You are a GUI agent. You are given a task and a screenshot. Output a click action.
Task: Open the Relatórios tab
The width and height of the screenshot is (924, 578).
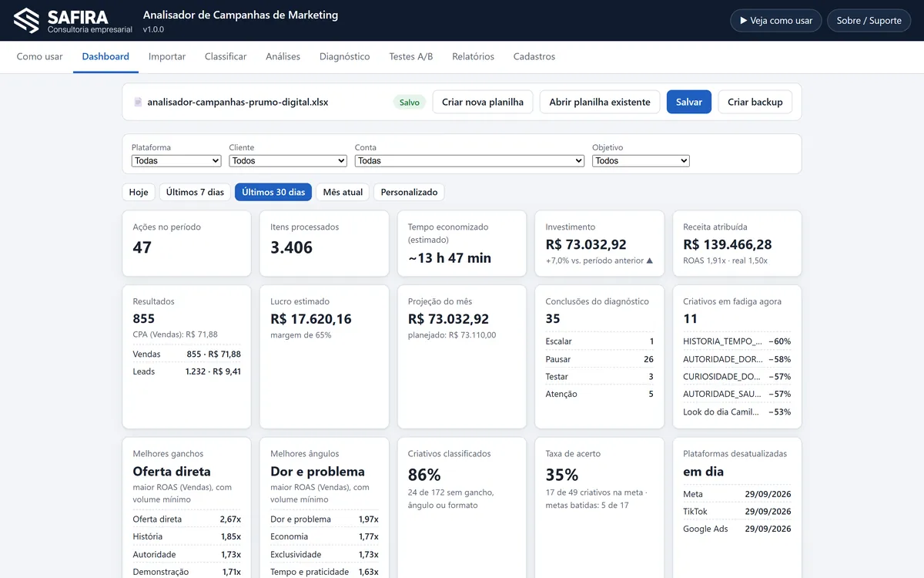474,56
